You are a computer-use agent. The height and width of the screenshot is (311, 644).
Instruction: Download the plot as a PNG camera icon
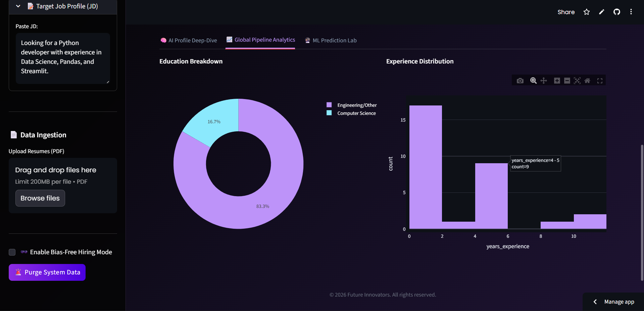click(x=520, y=81)
